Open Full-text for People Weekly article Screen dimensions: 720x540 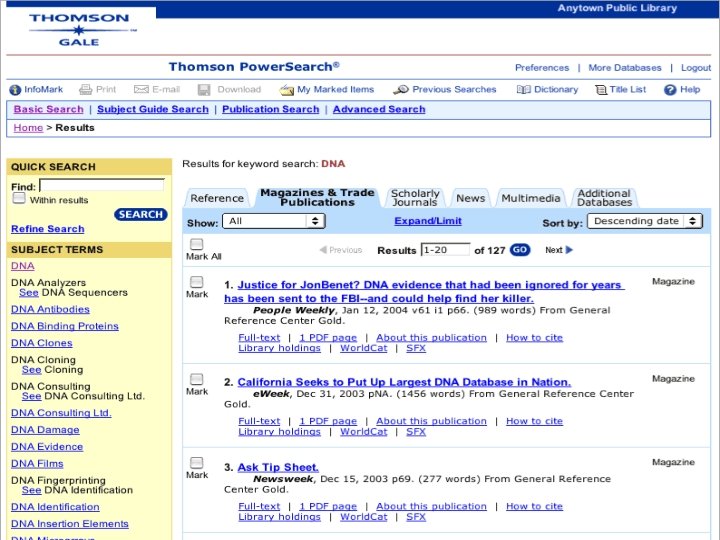[x=259, y=338]
